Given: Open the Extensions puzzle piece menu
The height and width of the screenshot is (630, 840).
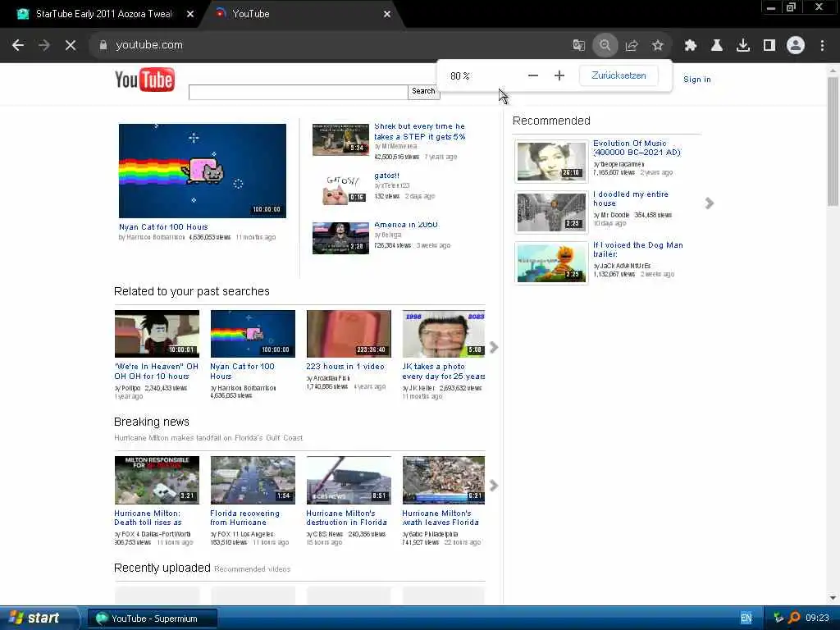Looking at the screenshot, I should coord(691,46).
